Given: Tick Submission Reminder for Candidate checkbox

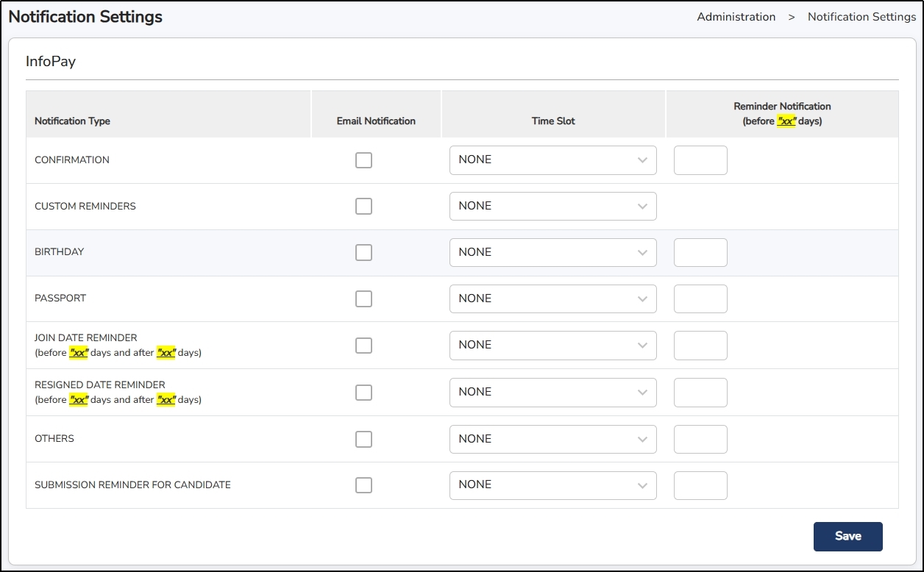Looking at the screenshot, I should tap(363, 485).
